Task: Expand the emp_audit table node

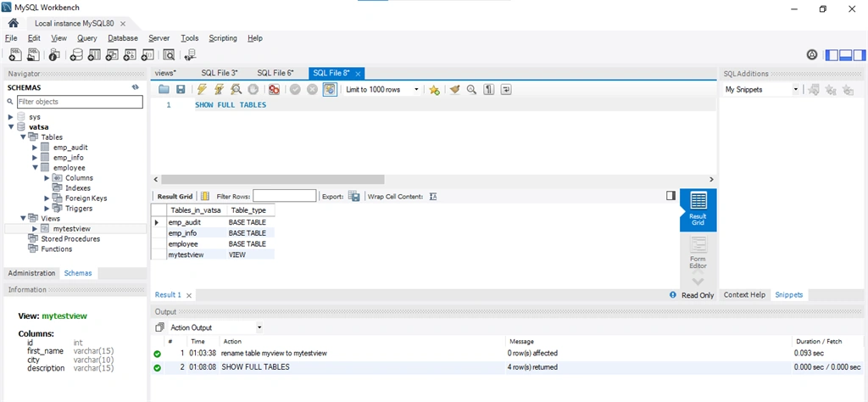Action: pyautogui.click(x=34, y=148)
